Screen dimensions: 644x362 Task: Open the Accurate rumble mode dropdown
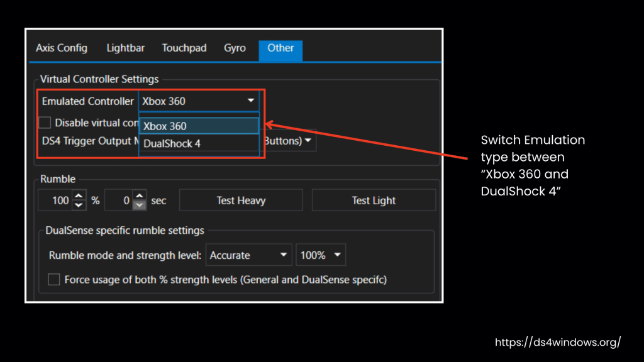(248, 255)
